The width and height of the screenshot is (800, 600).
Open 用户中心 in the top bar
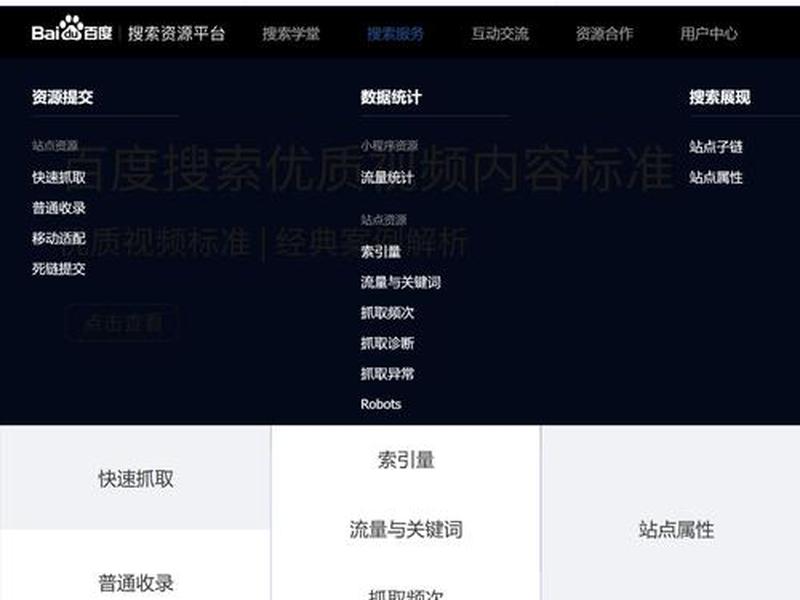709,34
